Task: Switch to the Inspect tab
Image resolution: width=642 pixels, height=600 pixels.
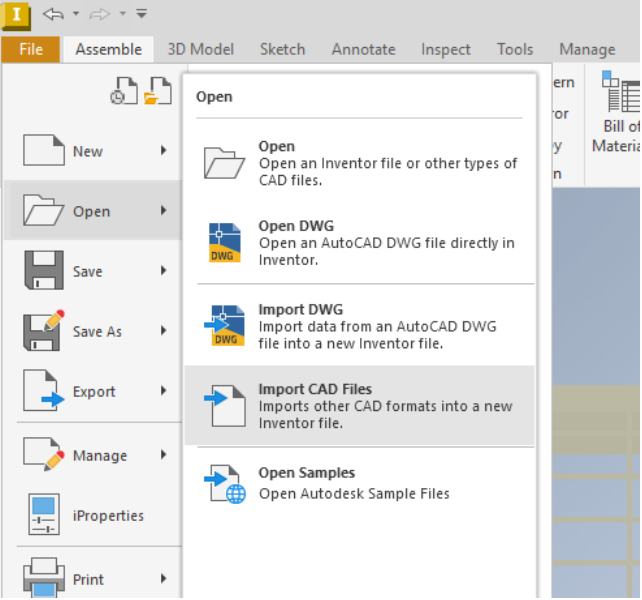Action: tap(446, 50)
